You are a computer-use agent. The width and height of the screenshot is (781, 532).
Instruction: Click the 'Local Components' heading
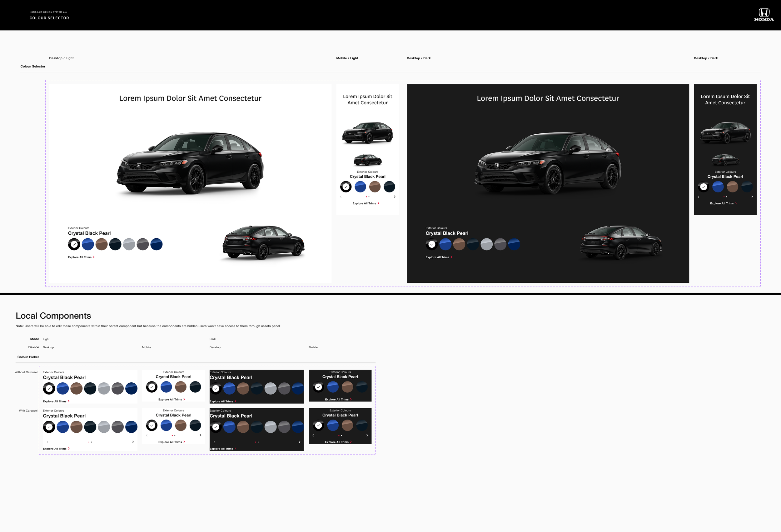point(53,316)
